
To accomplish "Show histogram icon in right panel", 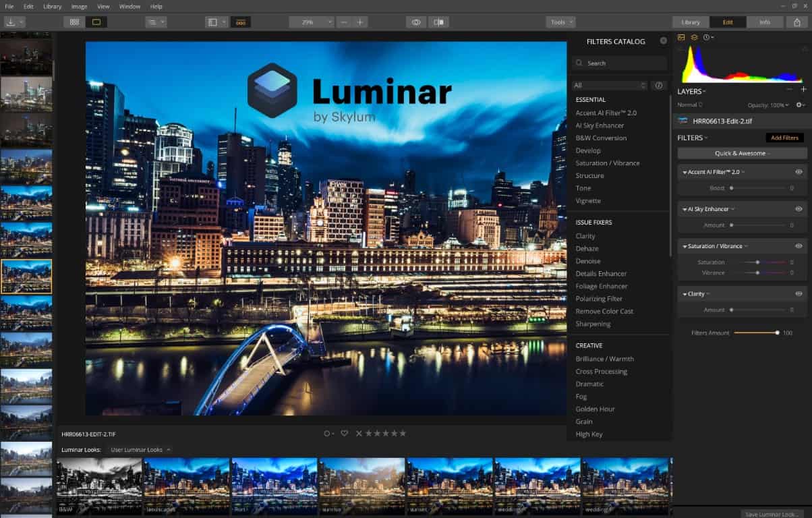I will click(681, 37).
